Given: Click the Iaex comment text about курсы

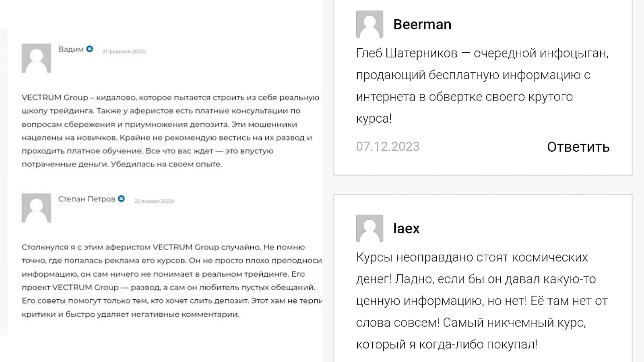Looking at the screenshot, I should coord(481,301).
